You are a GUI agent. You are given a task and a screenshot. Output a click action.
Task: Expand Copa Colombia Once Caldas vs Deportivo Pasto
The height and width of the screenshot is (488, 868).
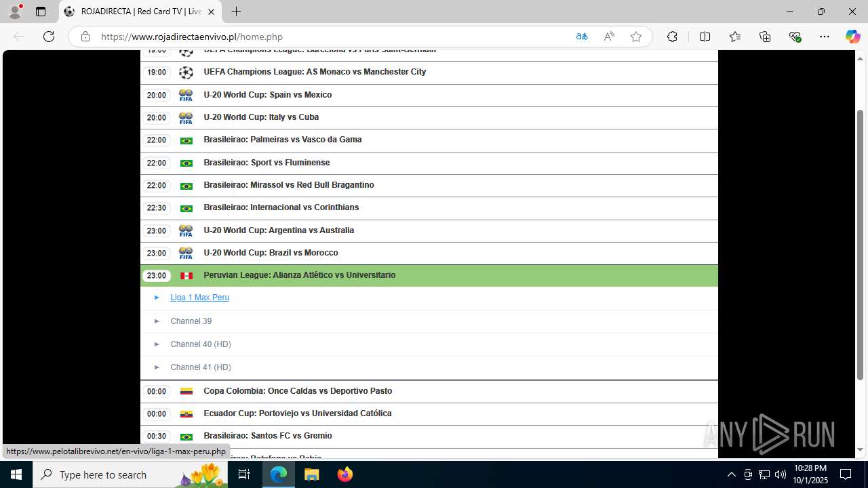point(429,392)
